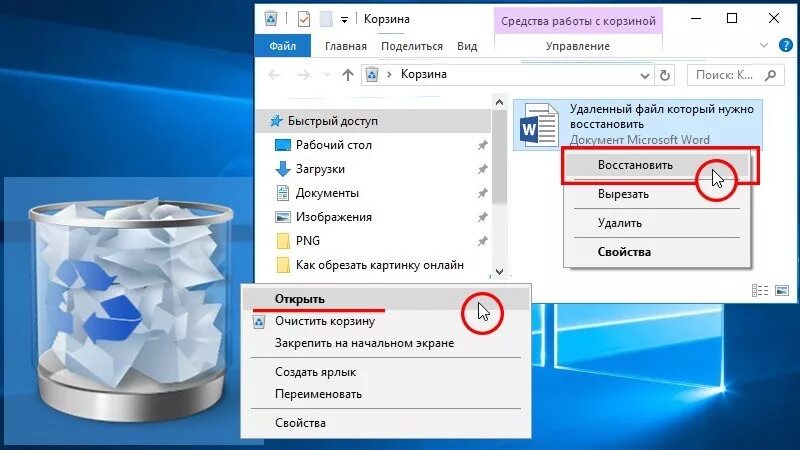
Task: Click the Properties checkmark icon in quick access toolbar
Action: pos(304,19)
